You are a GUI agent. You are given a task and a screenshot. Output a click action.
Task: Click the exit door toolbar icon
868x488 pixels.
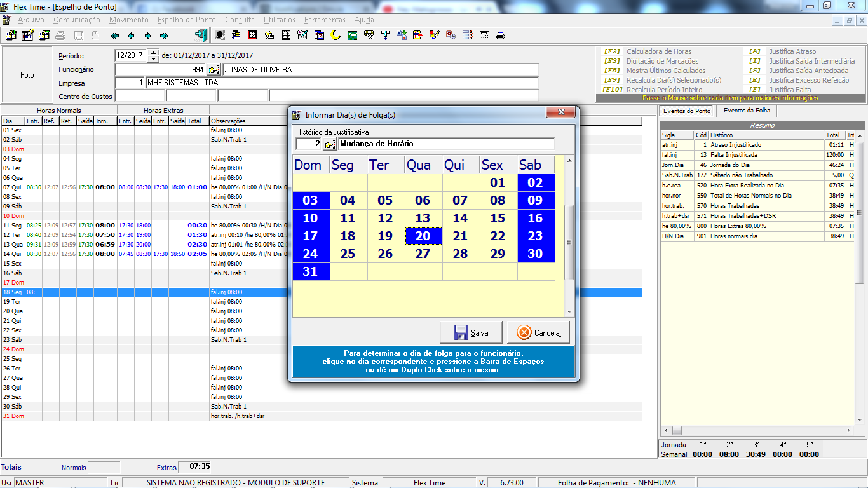pyautogui.click(x=201, y=35)
